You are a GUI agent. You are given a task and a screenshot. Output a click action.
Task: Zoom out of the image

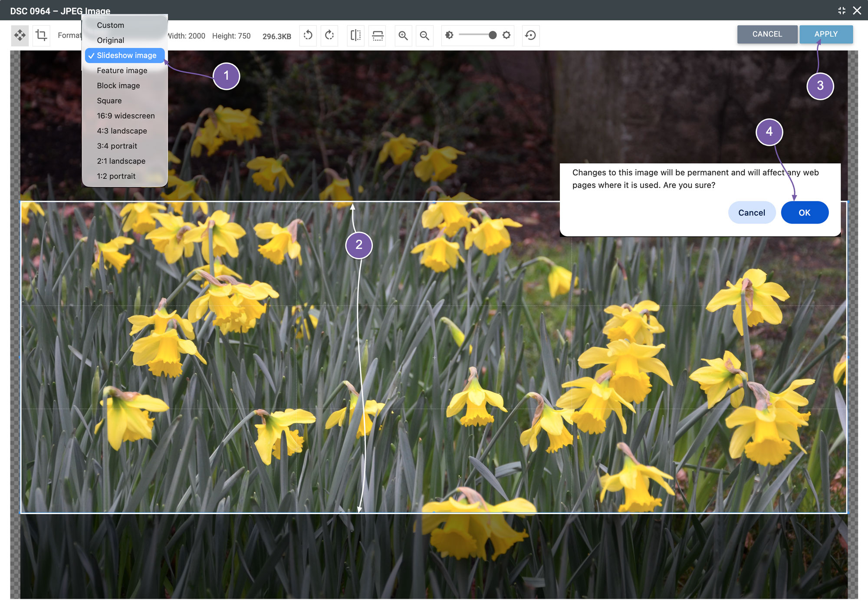(424, 35)
